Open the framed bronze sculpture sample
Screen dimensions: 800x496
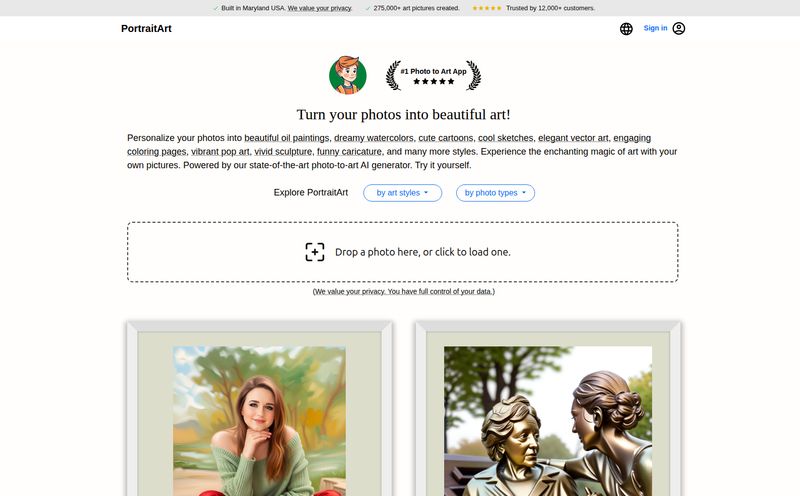[x=547, y=415]
